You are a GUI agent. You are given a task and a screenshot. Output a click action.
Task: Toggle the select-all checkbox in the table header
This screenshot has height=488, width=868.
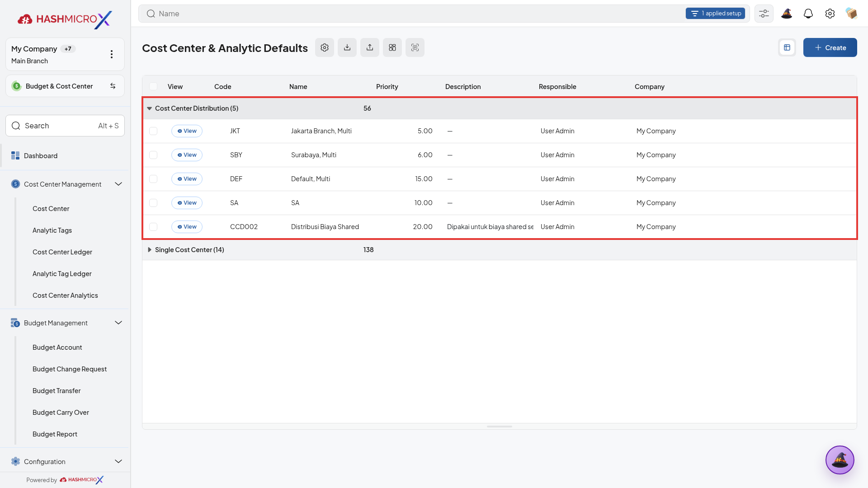(153, 86)
